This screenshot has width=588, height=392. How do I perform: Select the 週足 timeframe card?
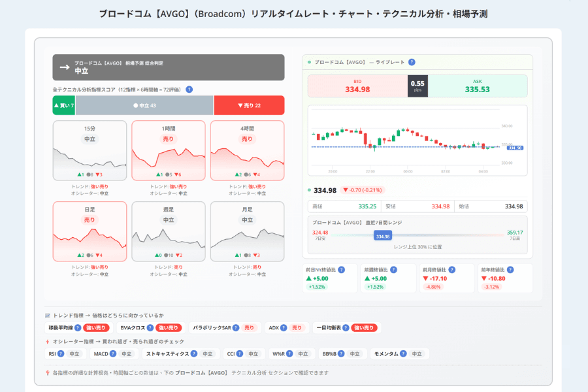pyautogui.click(x=169, y=231)
